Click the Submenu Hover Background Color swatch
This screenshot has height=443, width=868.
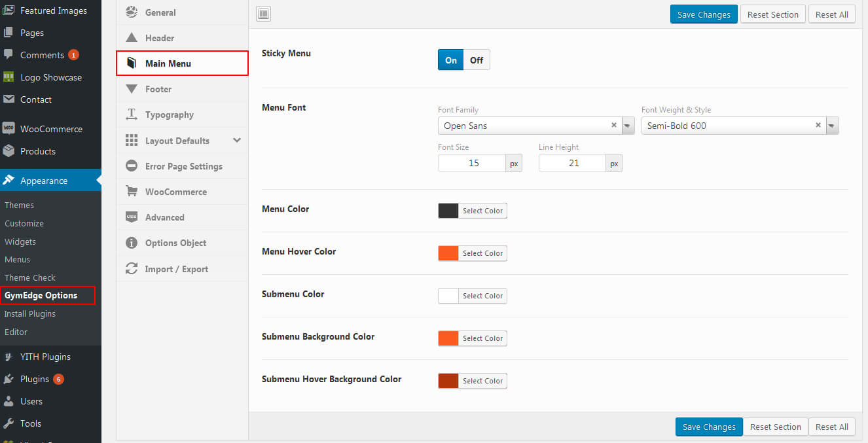pyautogui.click(x=448, y=381)
